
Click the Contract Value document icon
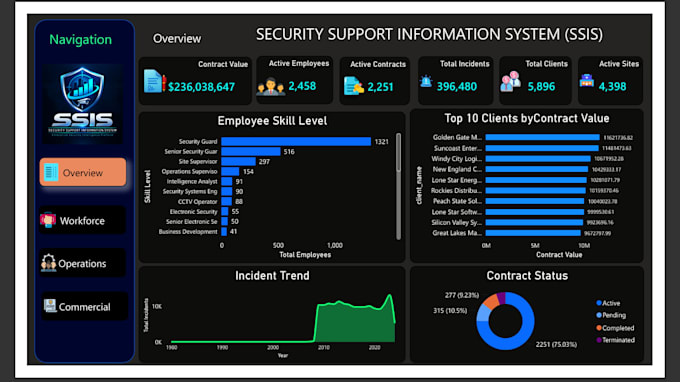click(154, 81)
